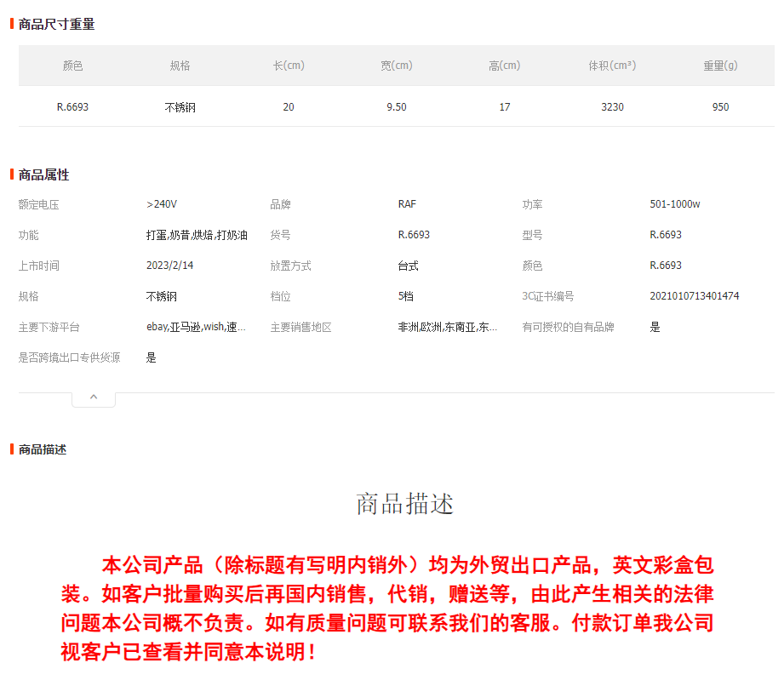Click the 功率 attribute label
The height and width of the screenshot is (686, 784).
(533, 204)
